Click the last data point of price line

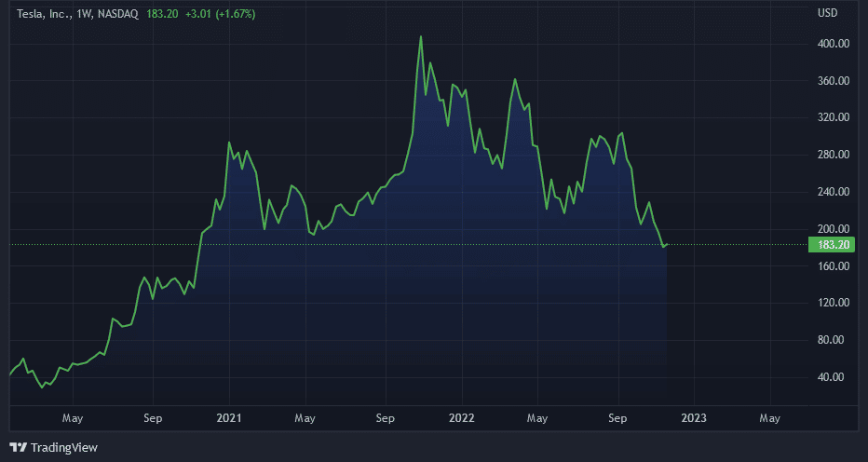pos(667,244)
